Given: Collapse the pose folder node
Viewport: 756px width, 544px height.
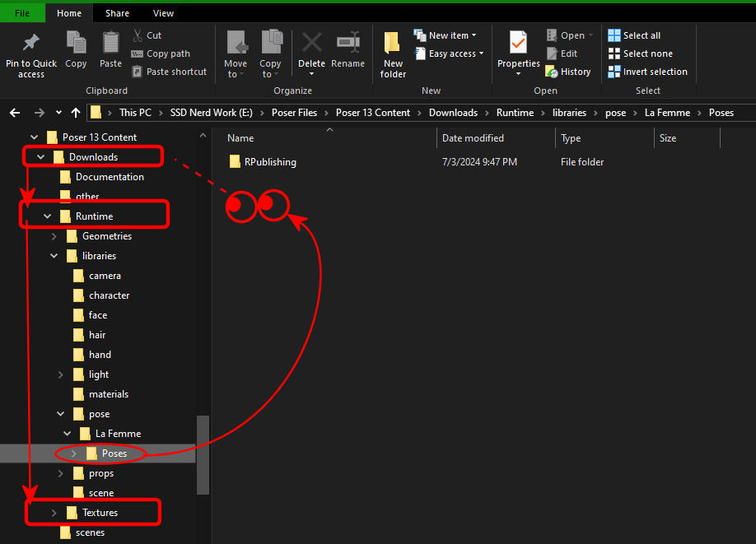Looking at the screenshot, I should point(61,414).
